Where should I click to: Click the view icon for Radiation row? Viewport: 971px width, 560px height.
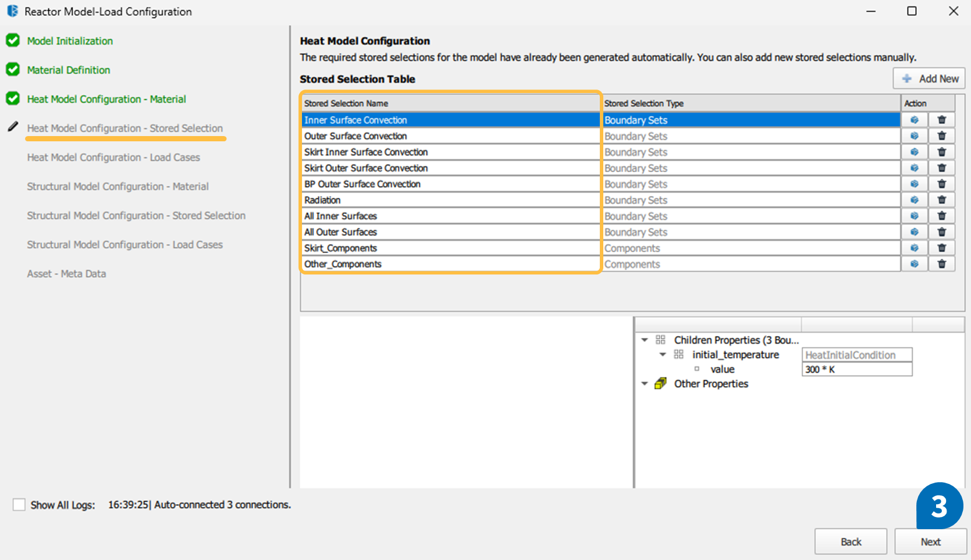pyautogui.click(x=915, y=200)
